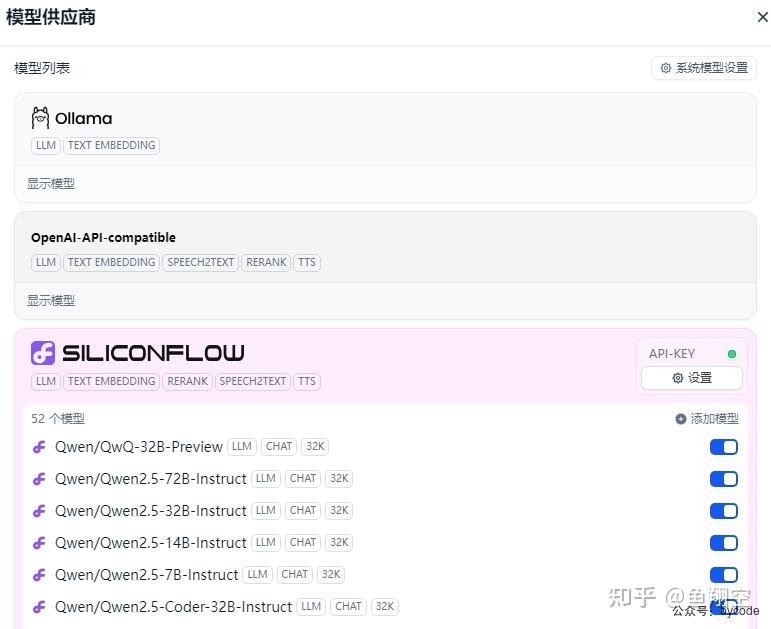Click the icon beside Qwen2.5-Coder-32B-Instruct

tap(39, 607)
